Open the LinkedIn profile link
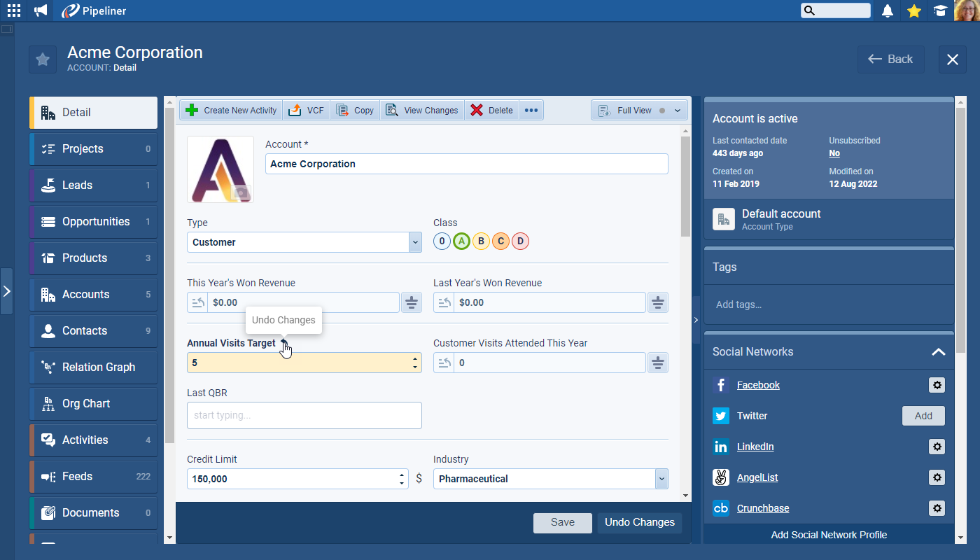Viewport: 980px width, 560px height. [x=755, y=447]
